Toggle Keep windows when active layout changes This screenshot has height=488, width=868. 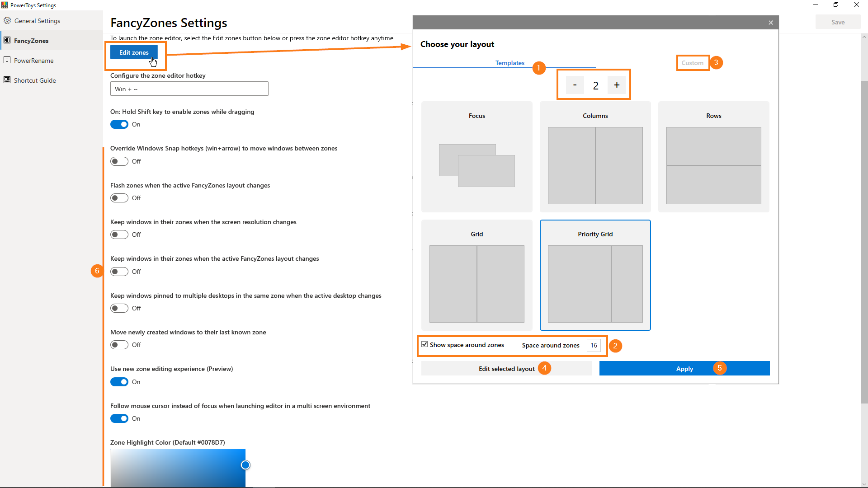(x=119, y=272)
